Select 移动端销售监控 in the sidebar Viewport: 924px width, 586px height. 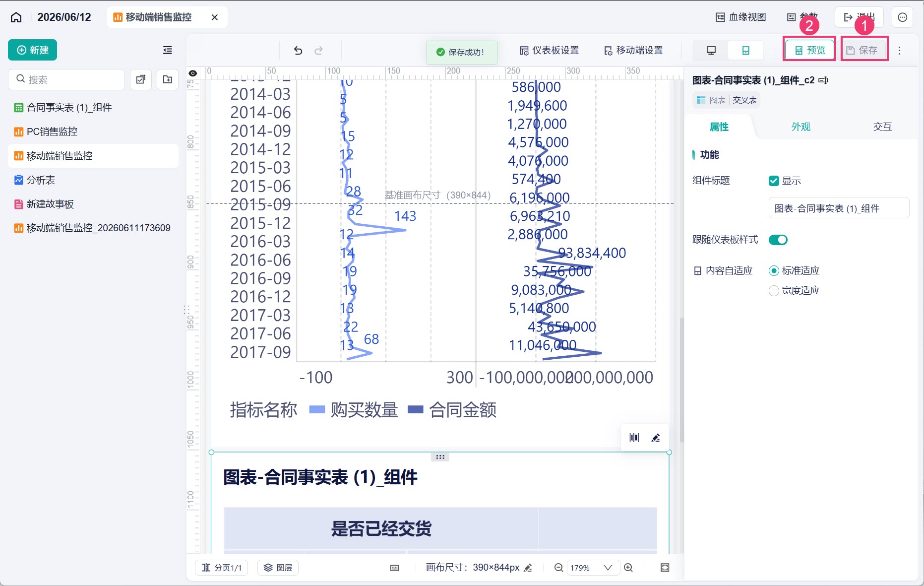tap(93, 156)
